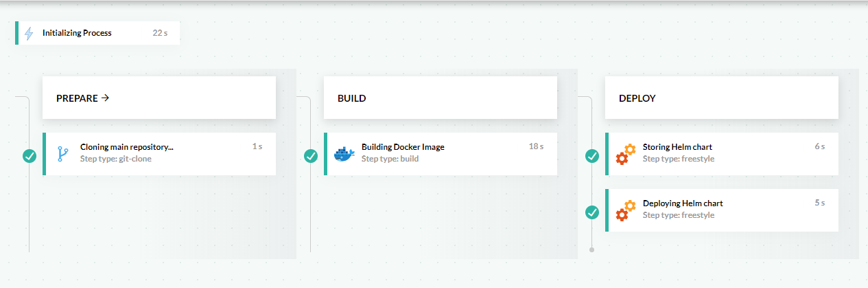The height and width of the screenshot is (288, 868).
Task: Select the Building Docker Image step
Action: pyautogui.click(x=441, y=154)
